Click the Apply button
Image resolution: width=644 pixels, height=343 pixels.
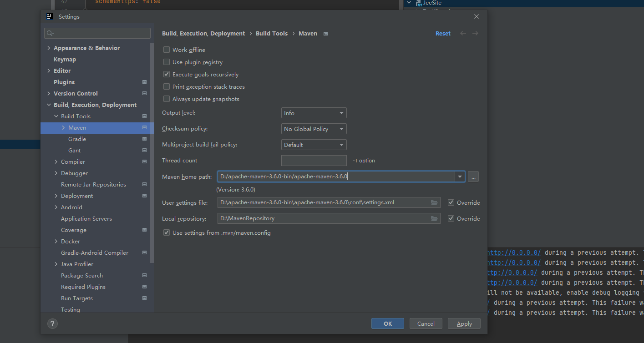(464, 323)
